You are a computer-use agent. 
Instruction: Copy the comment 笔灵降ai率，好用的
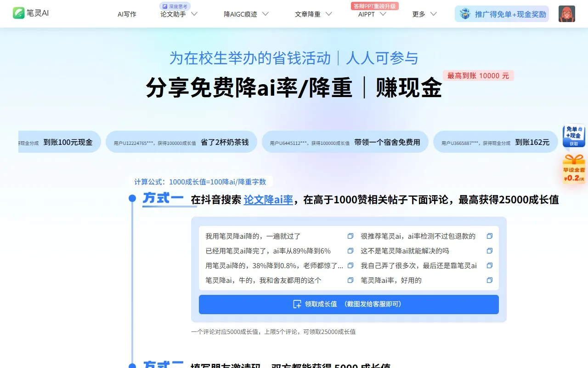click(x=490, y=280)
